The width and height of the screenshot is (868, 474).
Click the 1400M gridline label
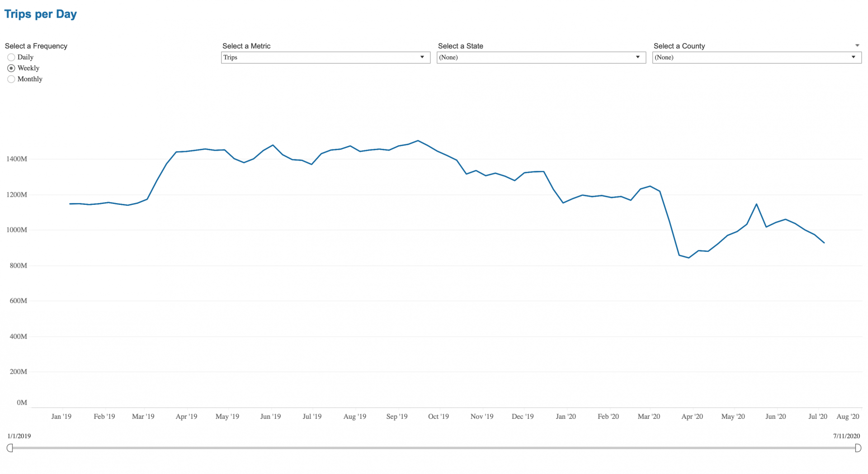(x=18, y=159)
